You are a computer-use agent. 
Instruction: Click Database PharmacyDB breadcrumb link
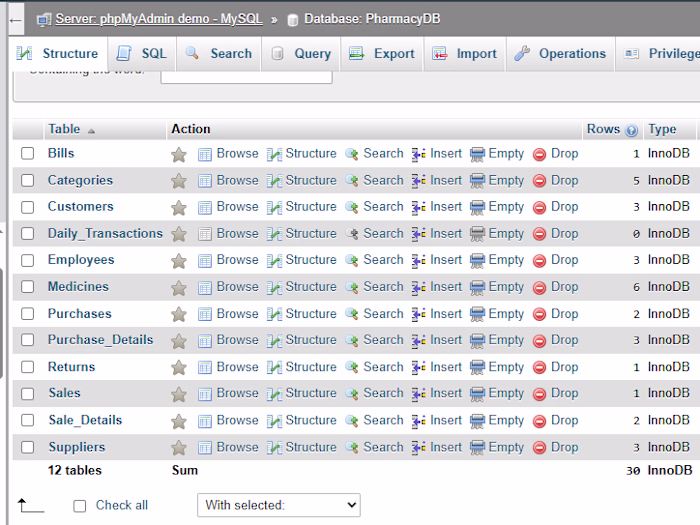pyautogui.click(x=372, y=19)
